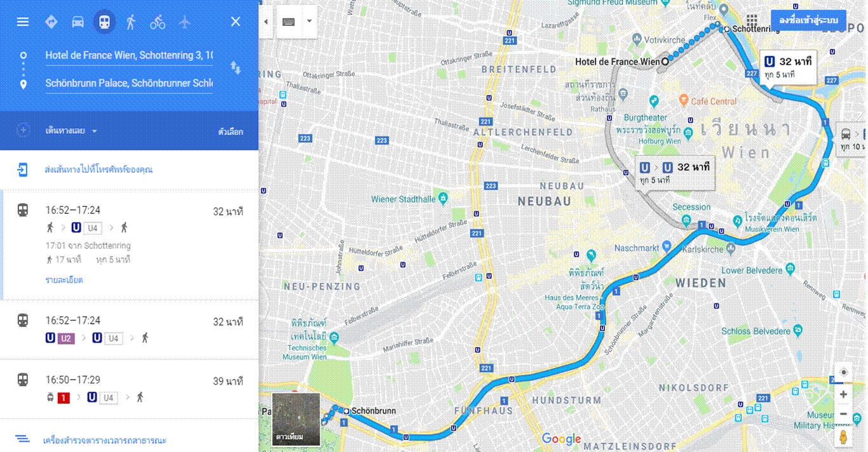Open Street View pegman
The height and width of the screenshot is (452, 868).
pos(843,437)
